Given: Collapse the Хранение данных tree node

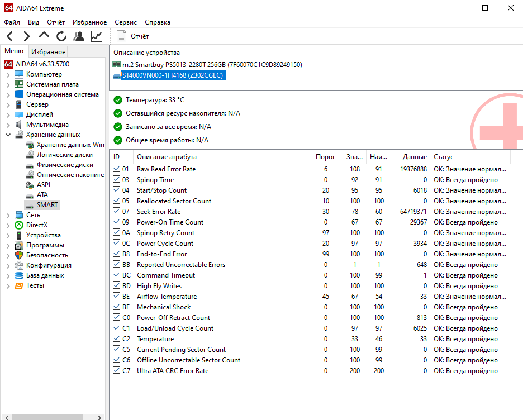Looking at the screenshot, I should point(8,135).
